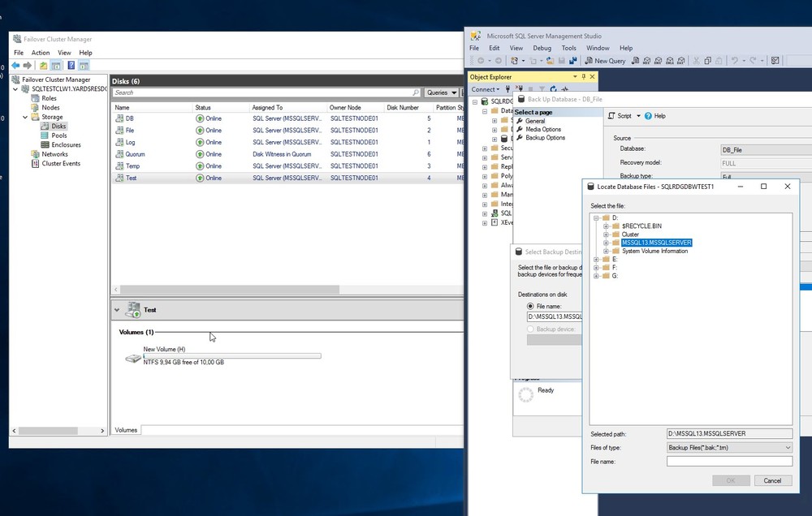Open Cluster Events in the tree
The image size is (812, 516).
(61, 163)
